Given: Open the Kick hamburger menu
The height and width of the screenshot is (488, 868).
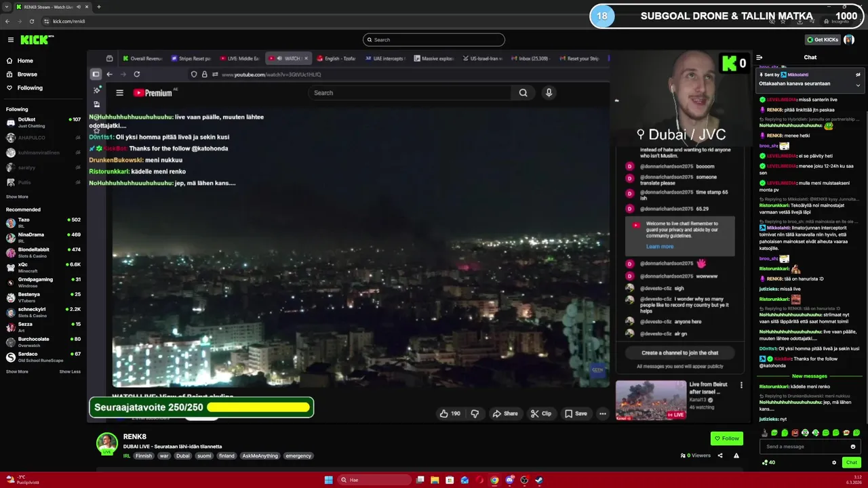Looking at the screenshot, I should [x=11, y=40].
